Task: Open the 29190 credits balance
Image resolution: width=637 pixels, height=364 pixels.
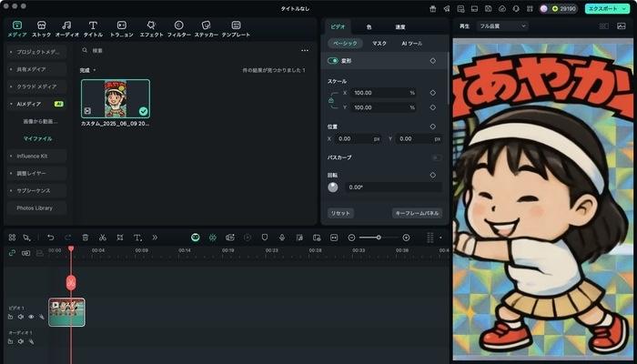Action: click(x=563, y=8)
